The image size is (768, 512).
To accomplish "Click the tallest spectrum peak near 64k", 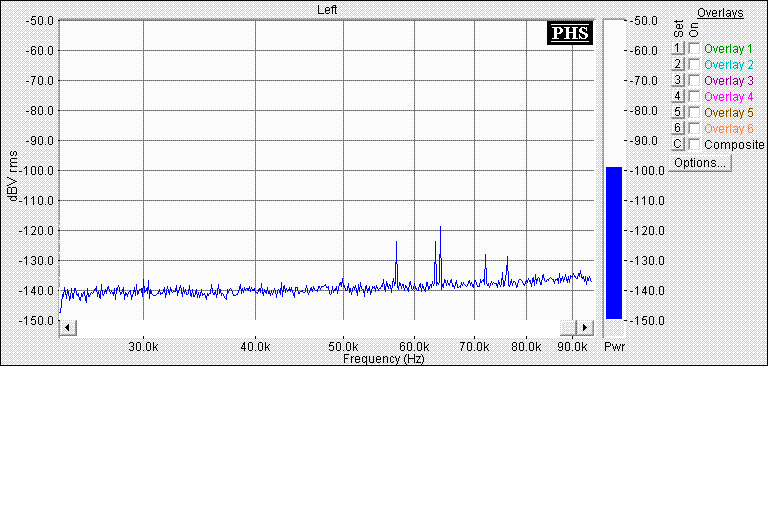I will pyautogui.click(x=440, y=227).
